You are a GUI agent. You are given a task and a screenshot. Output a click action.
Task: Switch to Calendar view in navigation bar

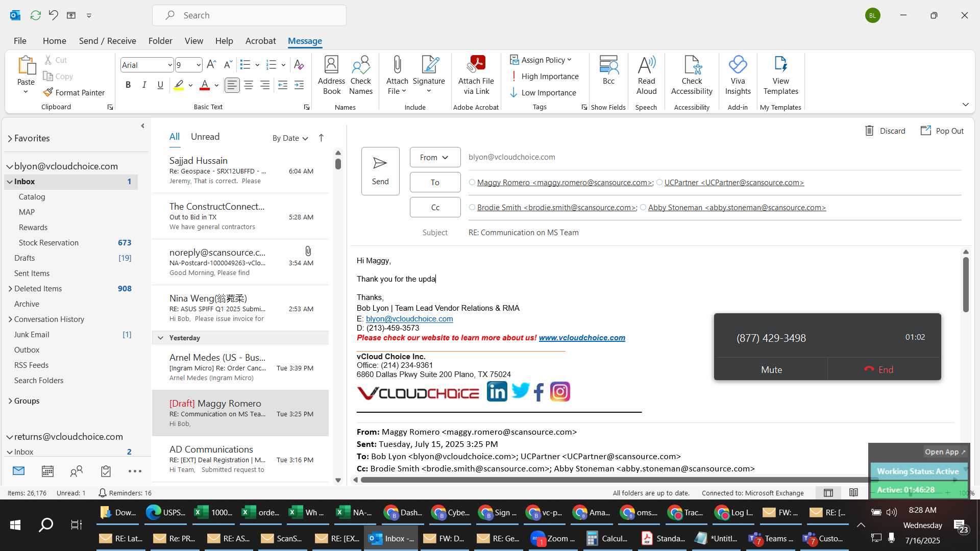pyautogui.click(x=47, y=471)
